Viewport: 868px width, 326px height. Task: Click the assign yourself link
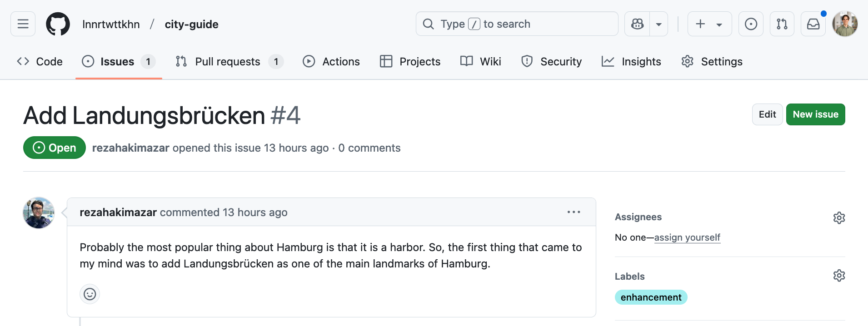point(687,237)
